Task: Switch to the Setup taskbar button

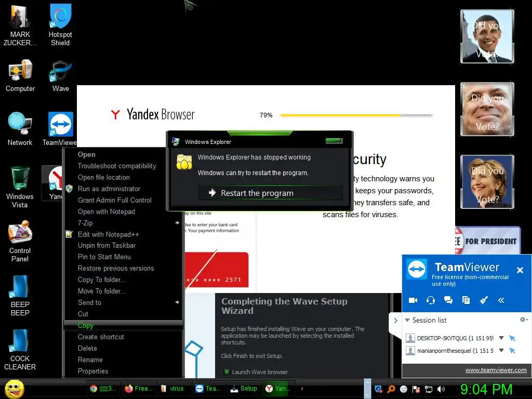Action: (244, 389)
